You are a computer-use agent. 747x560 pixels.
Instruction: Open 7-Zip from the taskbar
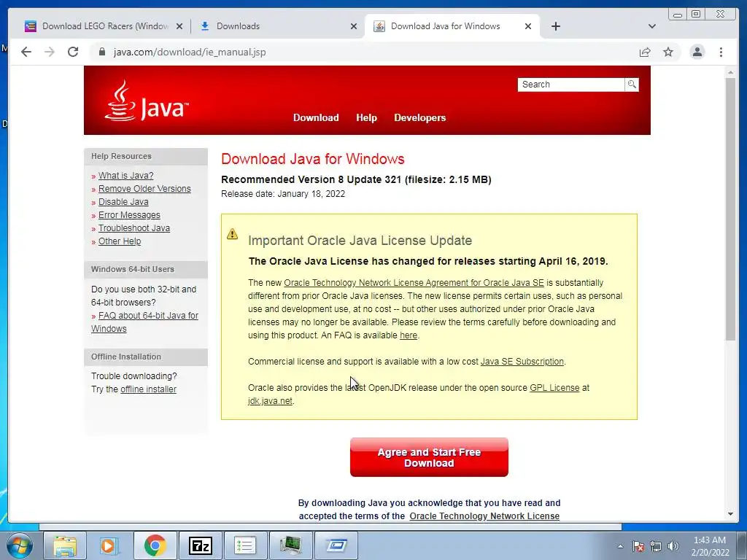click(x=200, y=545)
